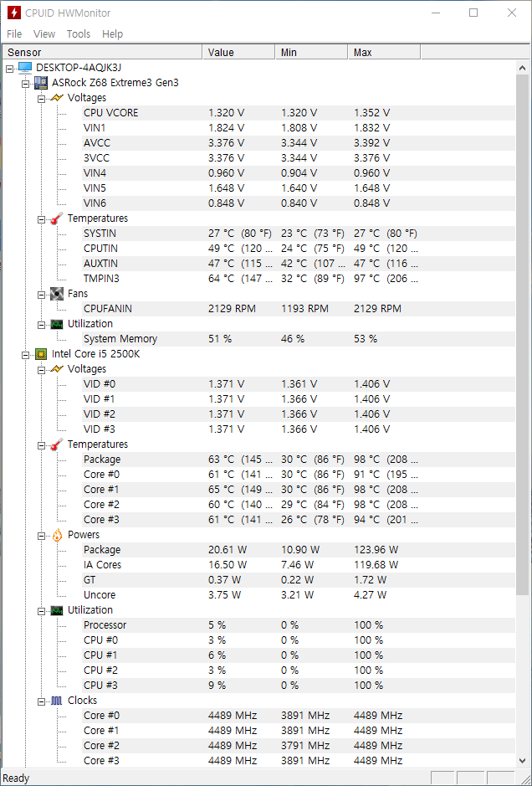Click the Min column header
The width and height of the screenshot is (532, 786).
coord(311,52)
